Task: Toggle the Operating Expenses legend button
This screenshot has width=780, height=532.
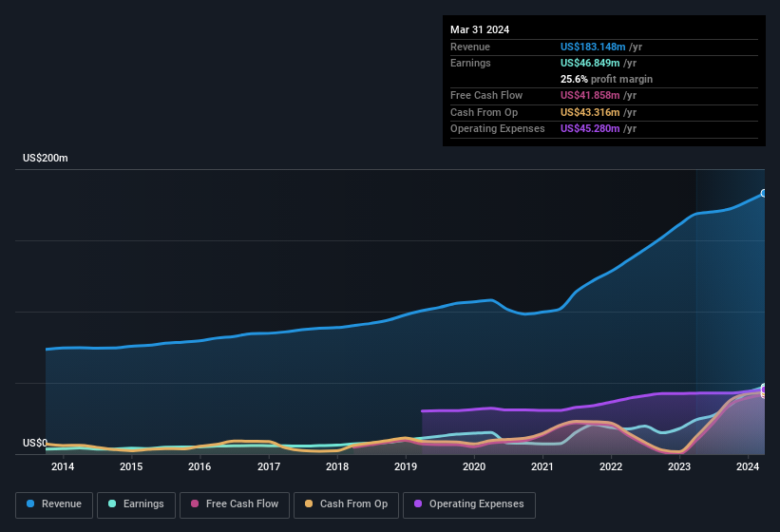Action: click(468, 504)
